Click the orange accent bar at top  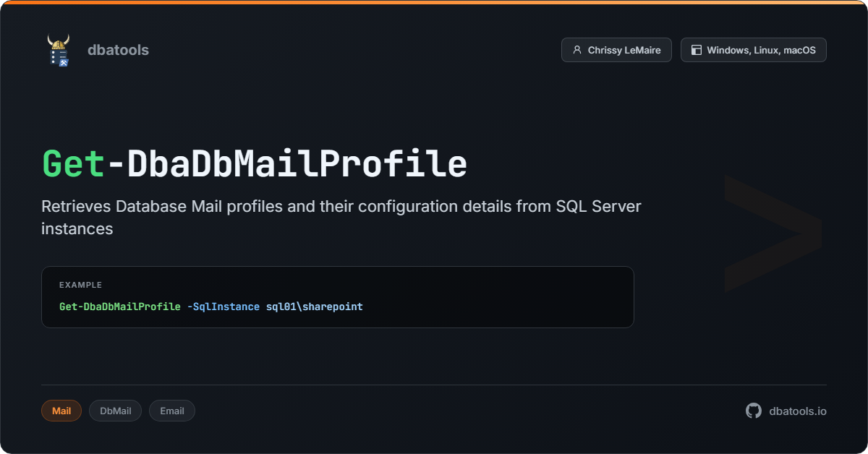pyautogui.click(x=434, y=2)
